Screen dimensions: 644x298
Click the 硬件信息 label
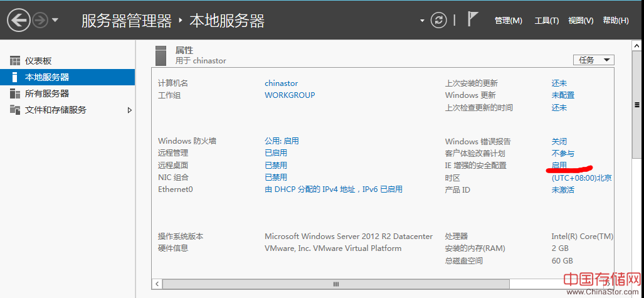click(173, 248)
